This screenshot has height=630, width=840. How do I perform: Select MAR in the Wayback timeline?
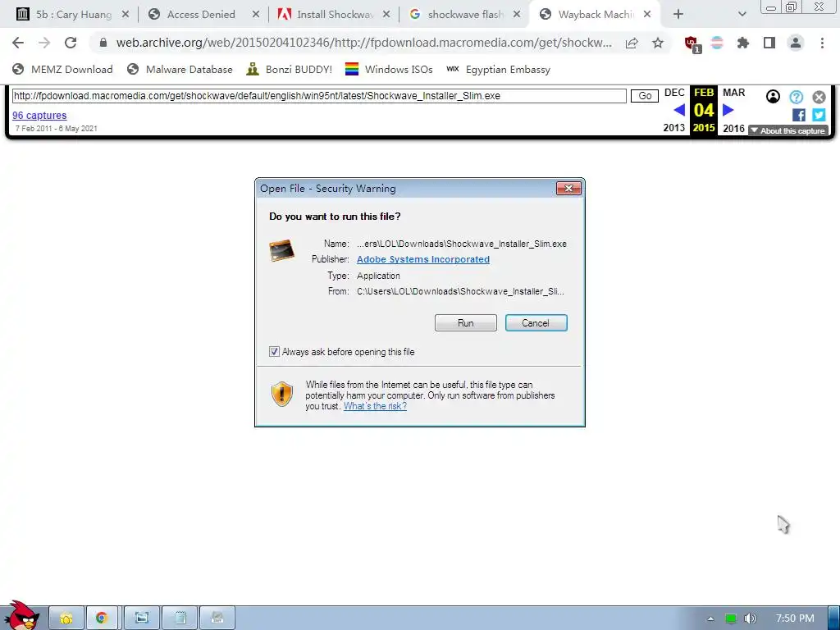733,93
